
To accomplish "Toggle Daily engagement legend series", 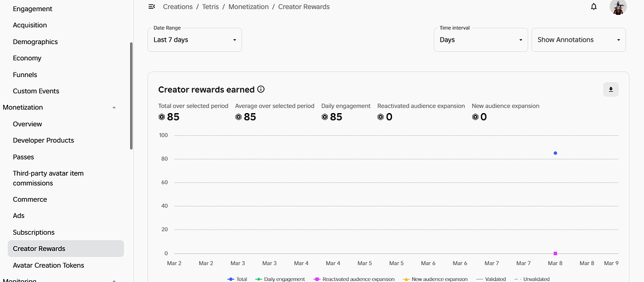I will click(280, 279).
